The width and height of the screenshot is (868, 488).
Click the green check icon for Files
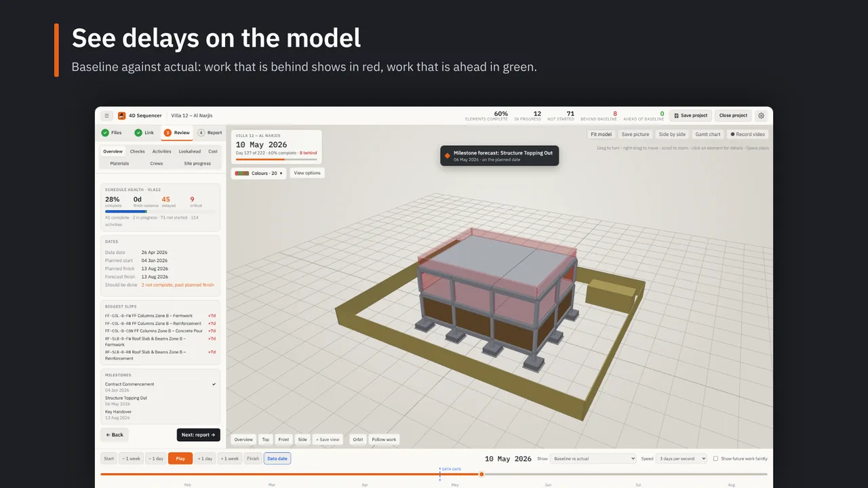[105, 133]
